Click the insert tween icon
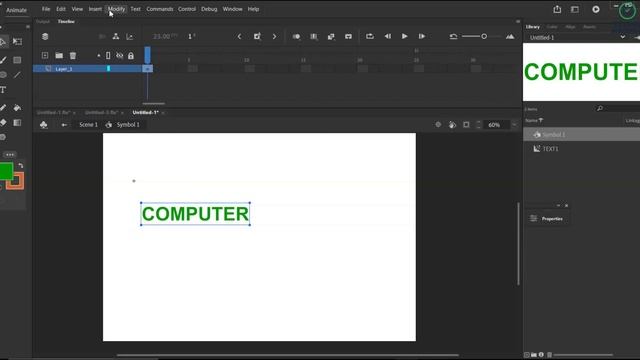This screenshot has height=360, width=640. click(x=331, y=36)
